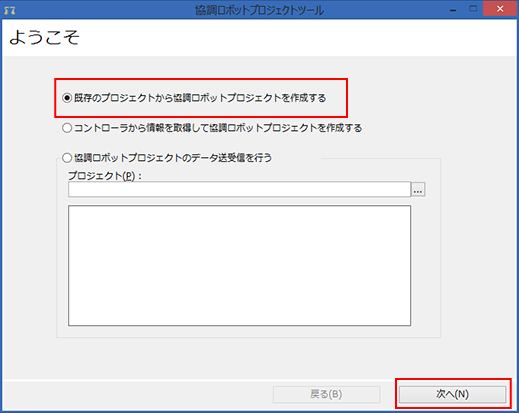
Task: Close the wizard with the red X
Action: click(500, 9)
